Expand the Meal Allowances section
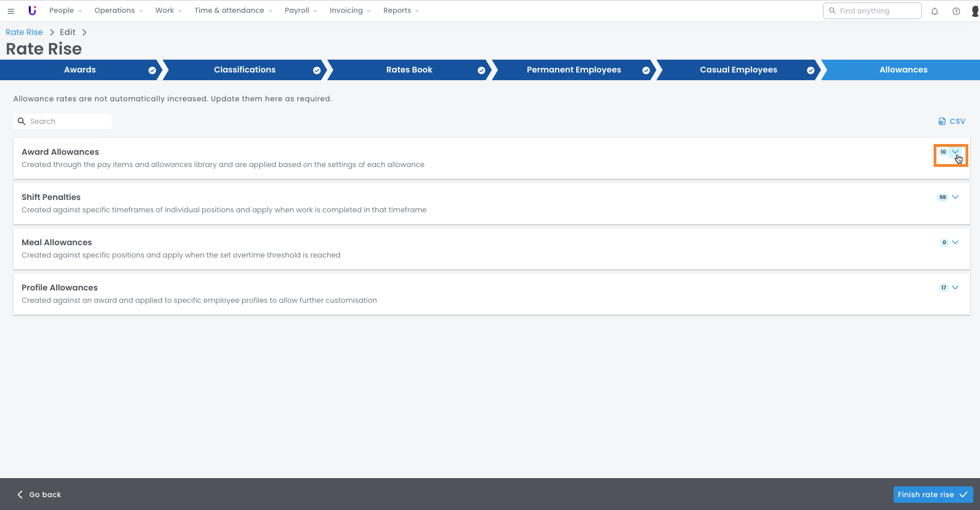Viewport: 980px width, 510px height. pyautogui.click(x=955, y=243)
